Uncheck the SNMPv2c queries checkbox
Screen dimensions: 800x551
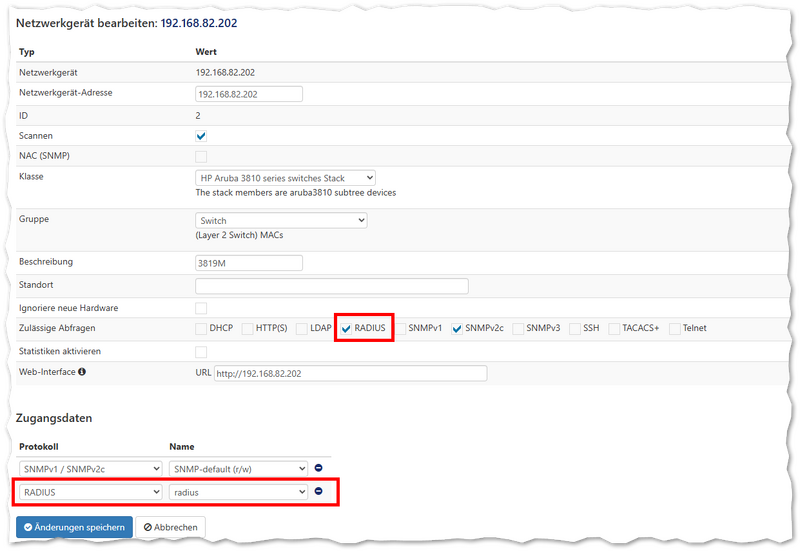tap(457, 329)
